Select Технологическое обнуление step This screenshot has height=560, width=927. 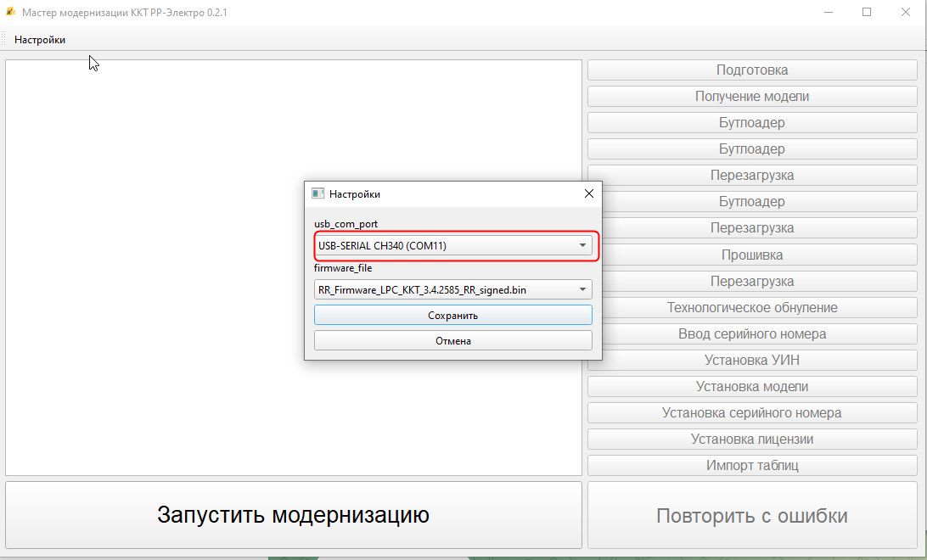coord(751,307)
